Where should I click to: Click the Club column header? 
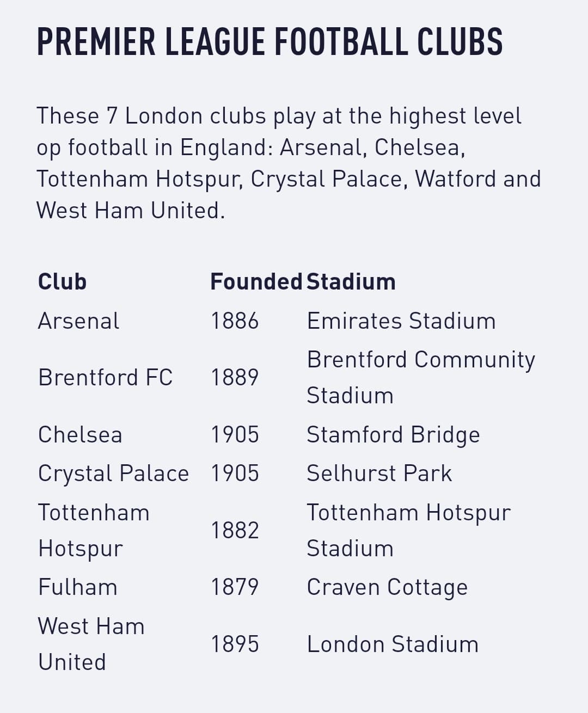(62, 282)
